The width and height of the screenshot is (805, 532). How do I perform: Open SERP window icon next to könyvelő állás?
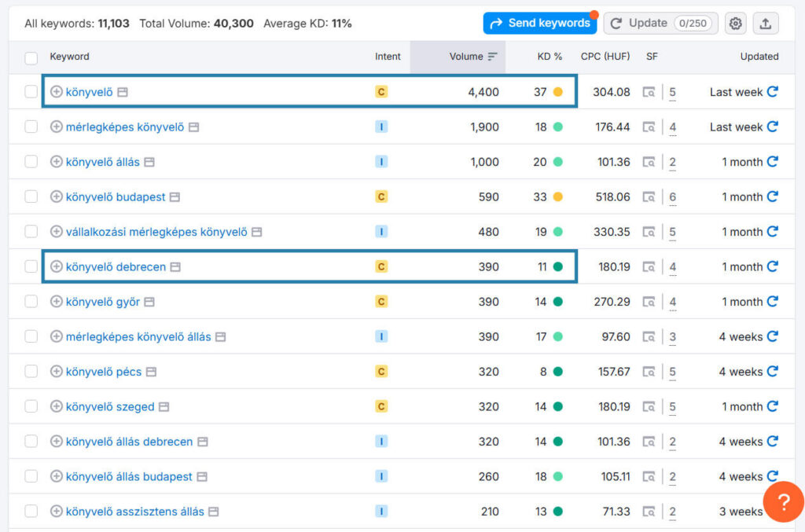click(149, 162)
